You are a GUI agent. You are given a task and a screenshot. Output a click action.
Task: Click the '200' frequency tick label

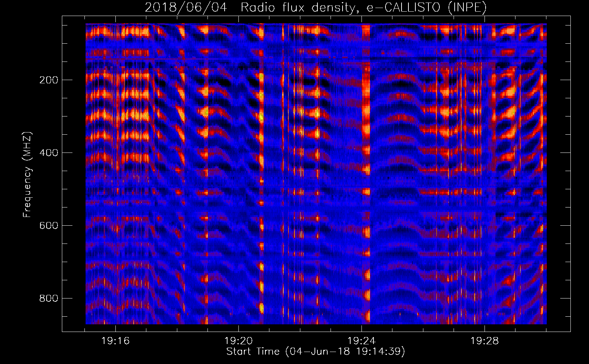pos(48,80)
